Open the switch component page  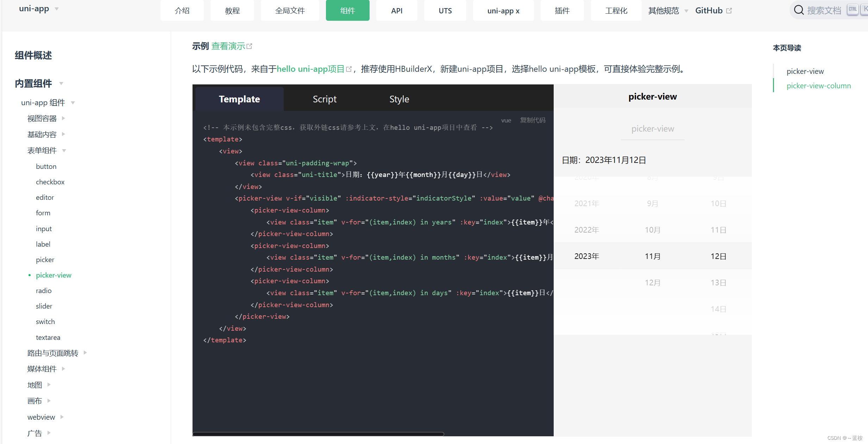[x=45, y=322]
